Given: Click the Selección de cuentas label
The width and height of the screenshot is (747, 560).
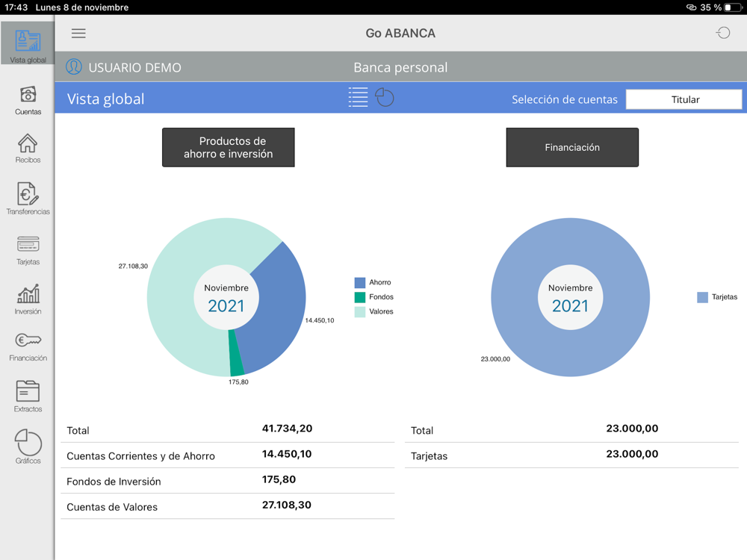Looking at the screenshot, I should [565, 99].
